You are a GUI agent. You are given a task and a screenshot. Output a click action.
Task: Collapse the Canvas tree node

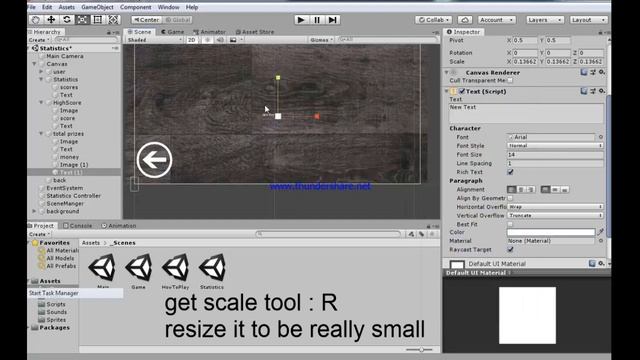pos(34,64)
